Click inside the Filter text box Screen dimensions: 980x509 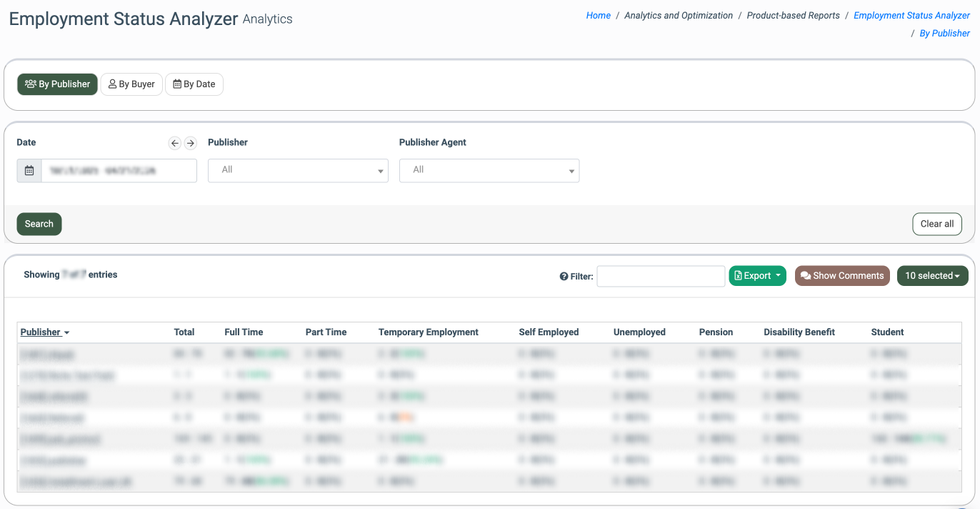(661, 277)
